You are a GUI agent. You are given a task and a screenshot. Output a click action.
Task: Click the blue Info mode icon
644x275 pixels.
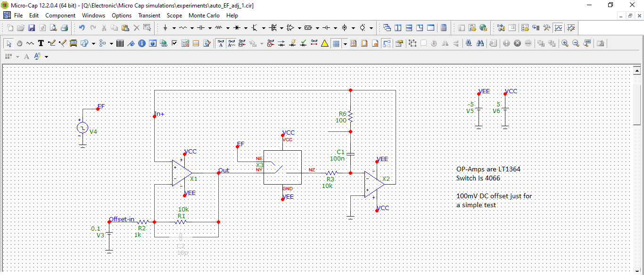click(x=141, y=43)
